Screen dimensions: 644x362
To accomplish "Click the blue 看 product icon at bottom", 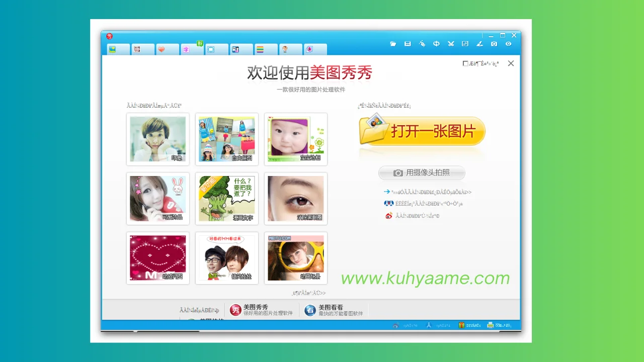I will (310, 310).
